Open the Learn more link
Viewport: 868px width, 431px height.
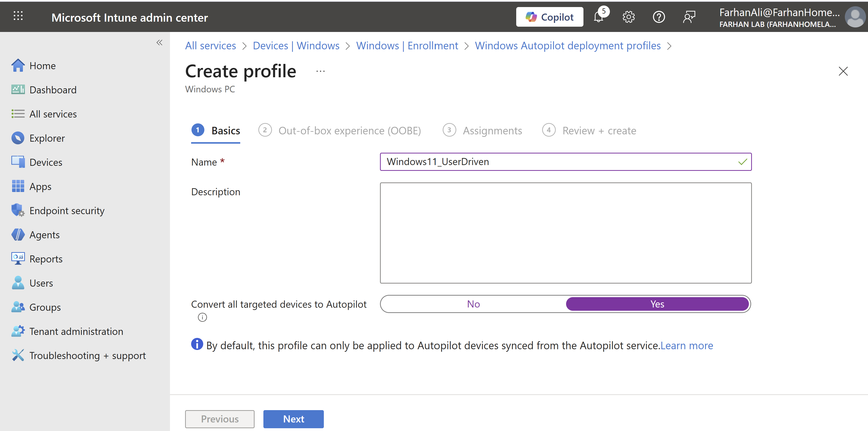tap(687, 345)
